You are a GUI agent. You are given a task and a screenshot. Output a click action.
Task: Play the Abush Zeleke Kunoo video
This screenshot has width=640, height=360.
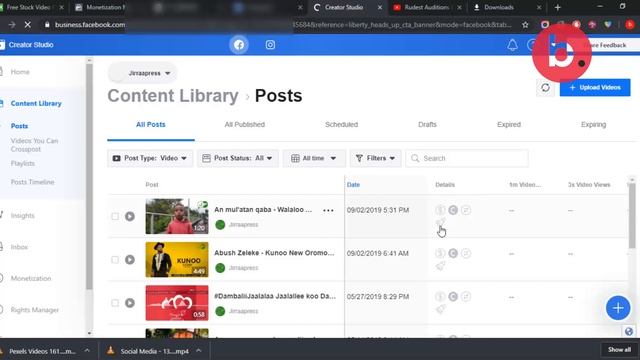[x=130, y=260]
